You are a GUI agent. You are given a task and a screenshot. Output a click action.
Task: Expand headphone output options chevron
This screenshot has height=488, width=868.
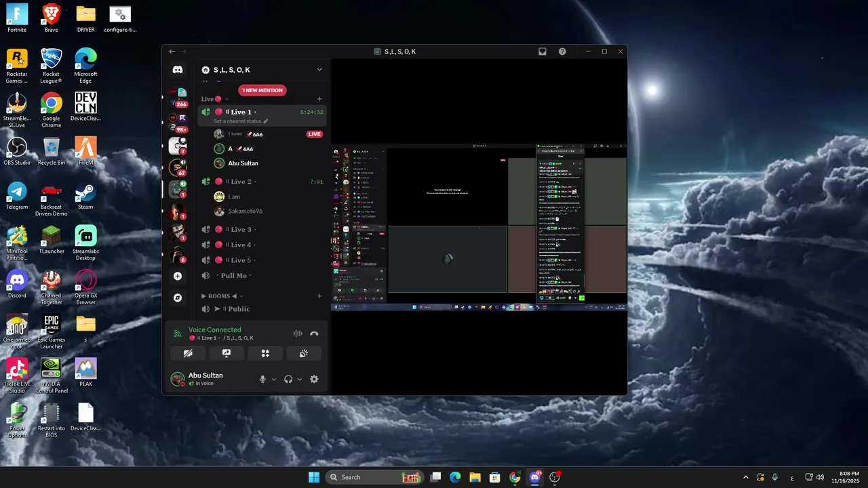[300, 380]
